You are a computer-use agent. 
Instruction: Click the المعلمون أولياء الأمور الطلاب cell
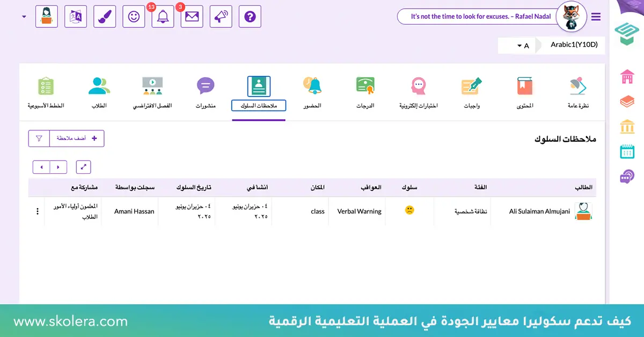click(x=74, y=211)
